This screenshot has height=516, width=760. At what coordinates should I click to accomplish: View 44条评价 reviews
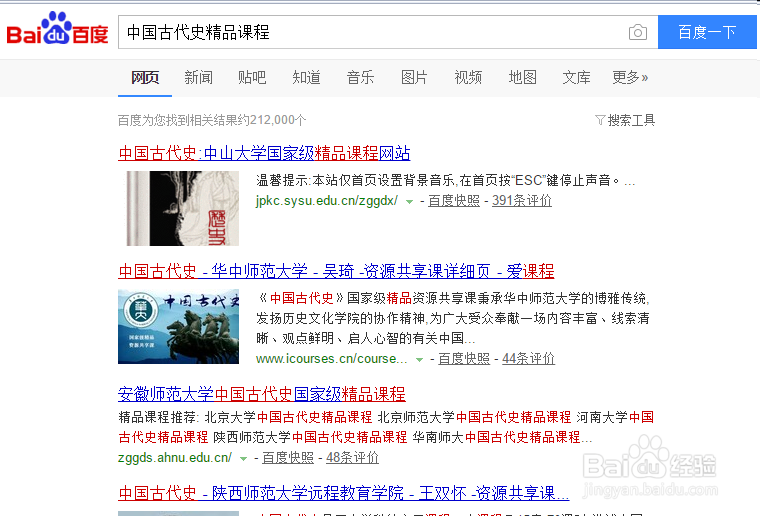point(528,359)
